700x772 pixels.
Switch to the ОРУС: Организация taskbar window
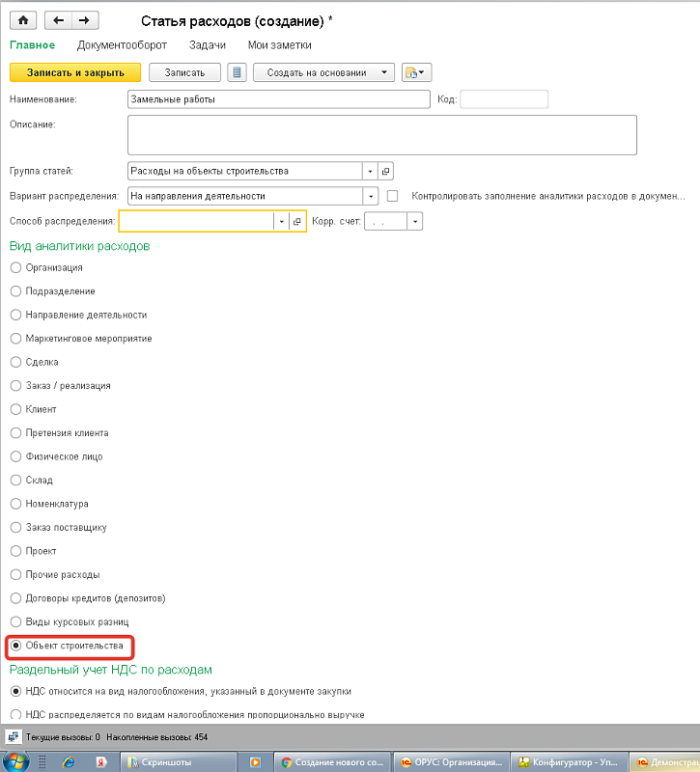pos(452,762)
